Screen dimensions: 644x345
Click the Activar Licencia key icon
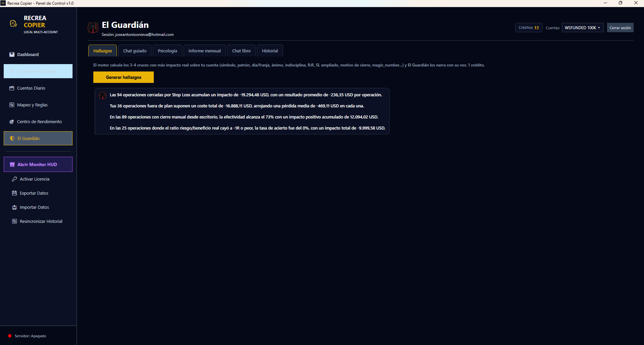coord(14,179)
